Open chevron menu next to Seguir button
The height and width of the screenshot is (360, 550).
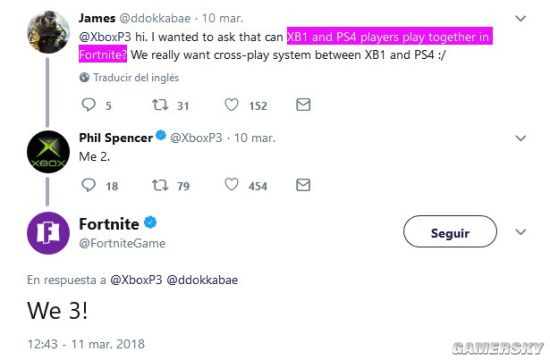(521, 232)
